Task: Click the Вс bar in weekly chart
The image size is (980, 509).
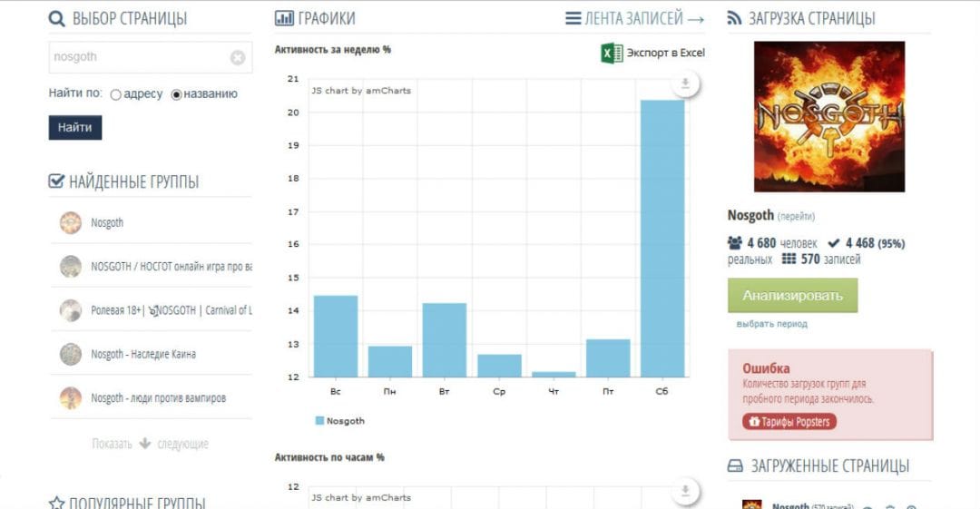Action: (x=336, y=337)
